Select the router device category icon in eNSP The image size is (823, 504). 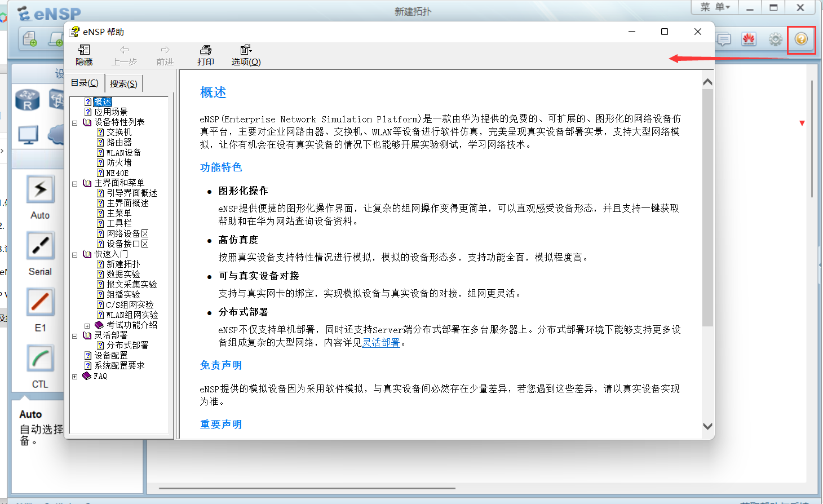[27, 99]
